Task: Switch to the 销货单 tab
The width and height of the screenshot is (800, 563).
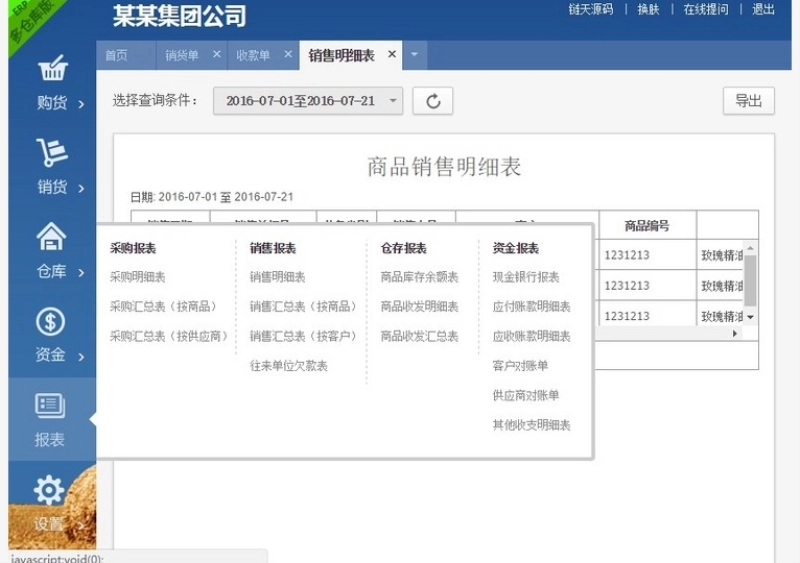Action: (x=182, y=55)
